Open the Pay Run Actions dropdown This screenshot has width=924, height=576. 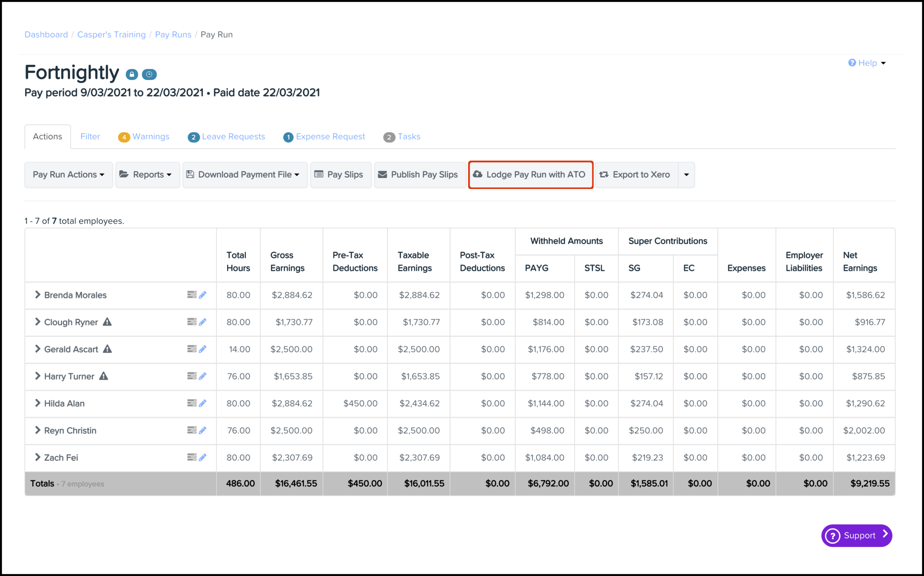point(69,174)
